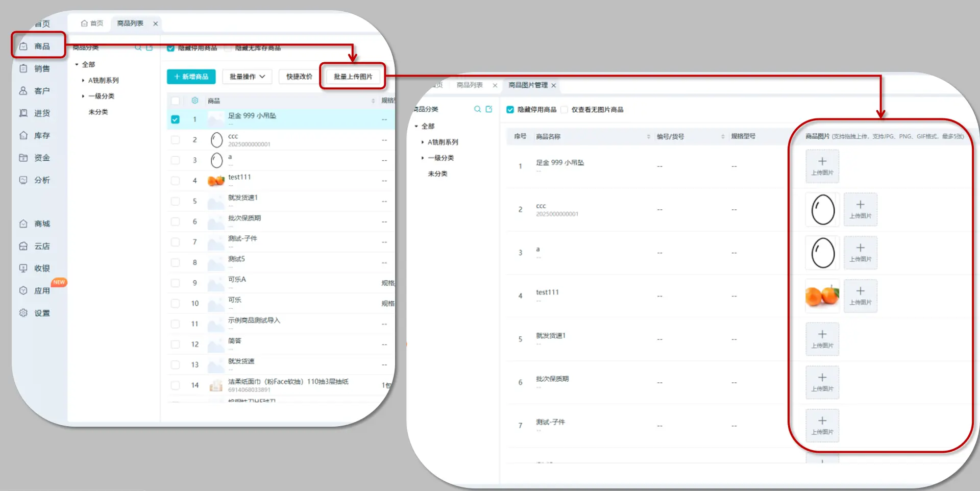The height and width of the screenshot is (491, 980).
Task: Upload image for 批次保质期 row
Action: click(822, 383)
